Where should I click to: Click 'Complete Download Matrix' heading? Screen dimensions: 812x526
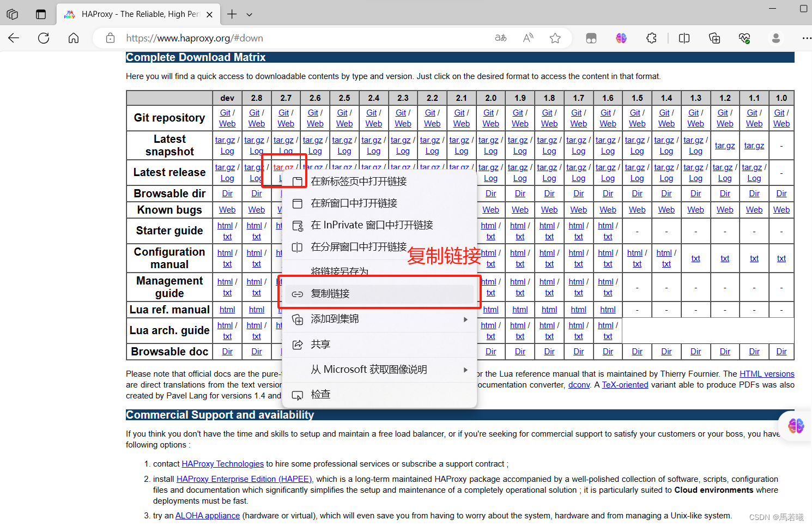(x=196, y=57)
